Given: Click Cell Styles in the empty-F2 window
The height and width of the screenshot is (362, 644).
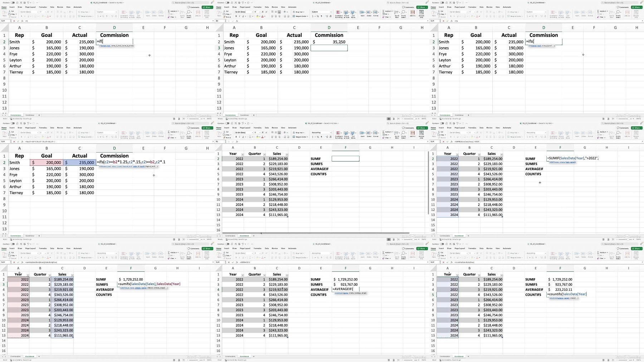Looking at the screenshot, I should 353,134.
